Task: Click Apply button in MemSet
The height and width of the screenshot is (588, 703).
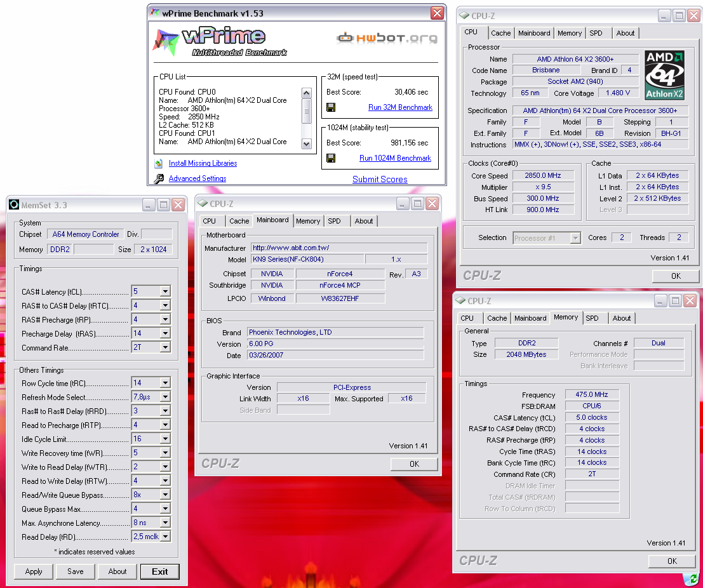Action: [34, 571]
